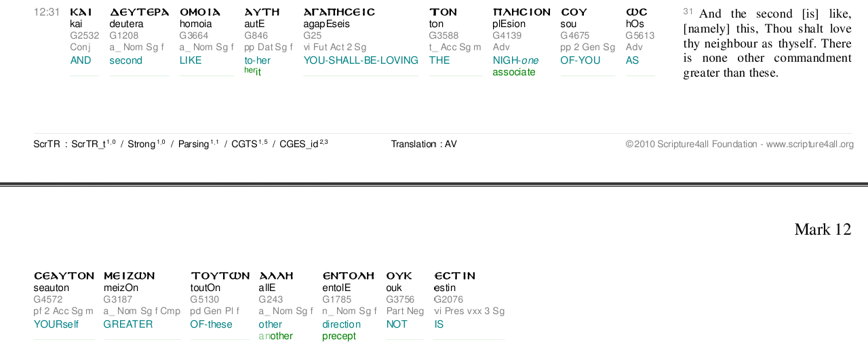
Task: Click the CGES_id label in the footer
Action: point(299,144)
